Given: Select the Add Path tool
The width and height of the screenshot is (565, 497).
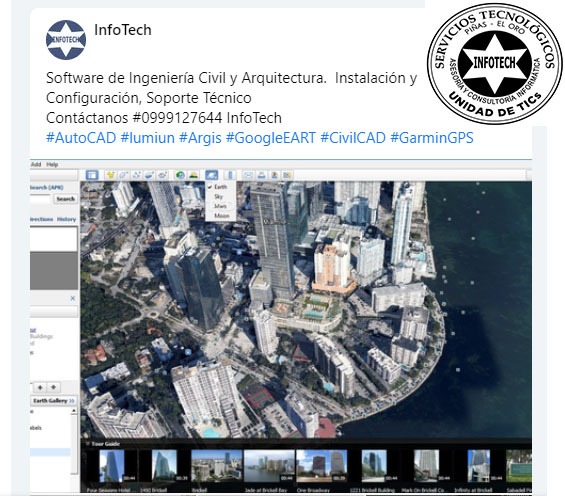Looking at the screenshot, I should (136, 175).
